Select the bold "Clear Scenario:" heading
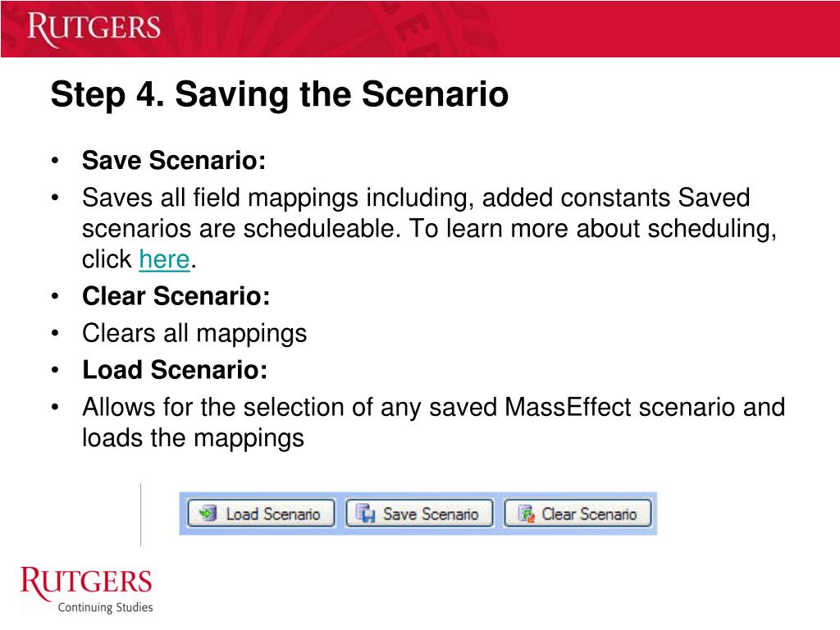Screen dimensions: 840x630 pyautogui.click(x=176, y=295)
